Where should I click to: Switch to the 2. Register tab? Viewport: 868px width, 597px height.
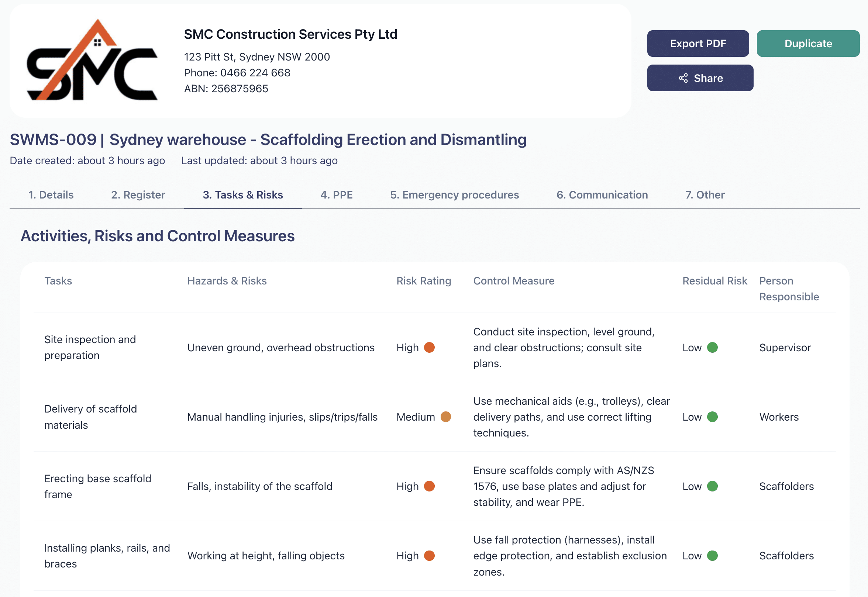[138, 195]
